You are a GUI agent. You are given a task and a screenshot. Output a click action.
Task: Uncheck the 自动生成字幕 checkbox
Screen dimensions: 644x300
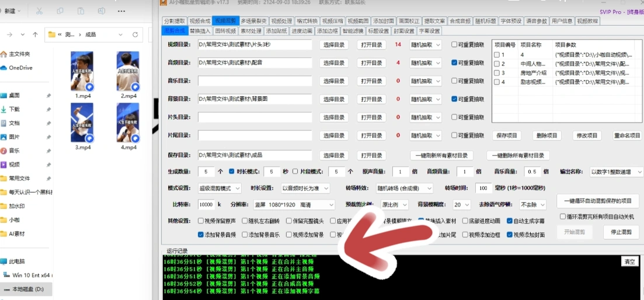tap(510, 221)
